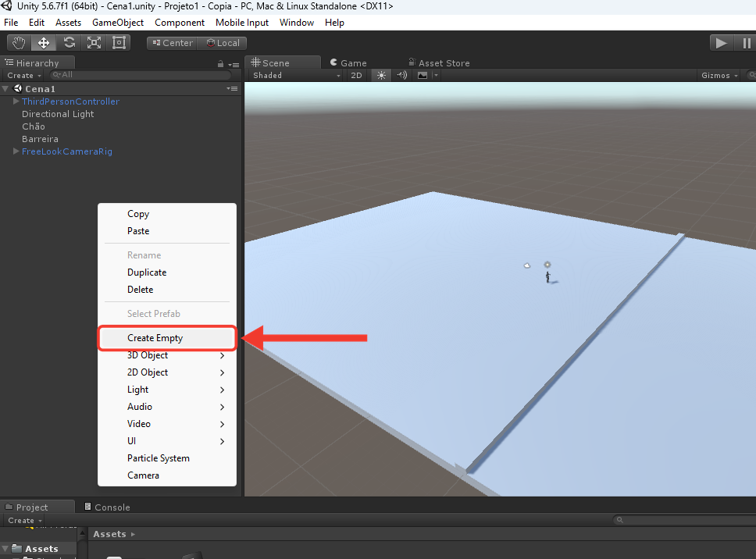
Task: Open Shaded draw mode dropdown
Action: click(x=296, y=75)
